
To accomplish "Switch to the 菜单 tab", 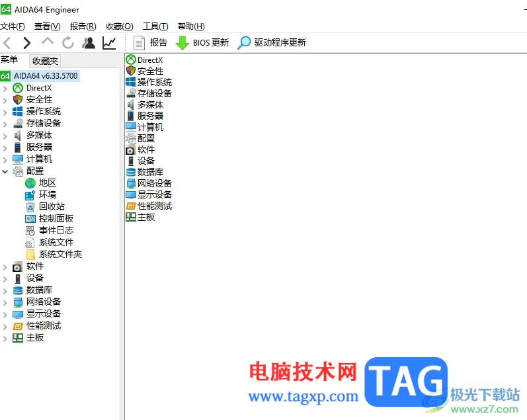I will click(x=9, y=60).
